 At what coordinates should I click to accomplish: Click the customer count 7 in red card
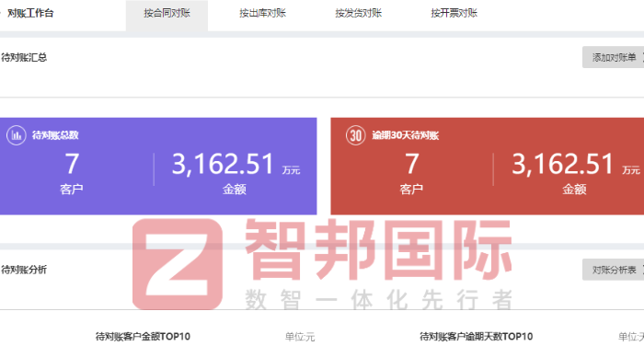(x=412, y=164)
